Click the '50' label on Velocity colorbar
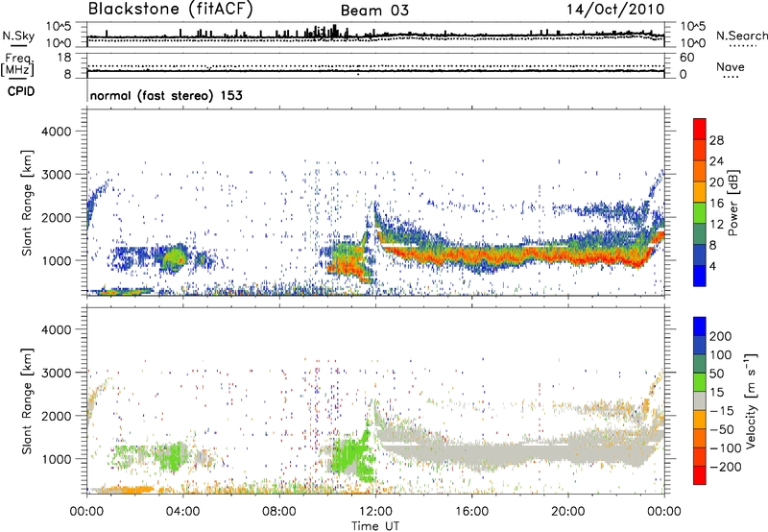The height and width of the screenshot is (532, 768). [x=716, y=374]
